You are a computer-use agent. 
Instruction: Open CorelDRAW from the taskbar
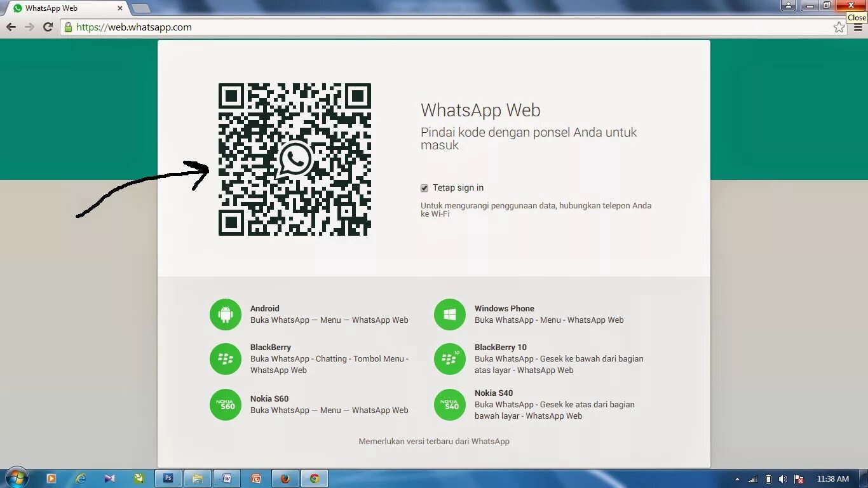pyautogui.click(x=139, y=478)
